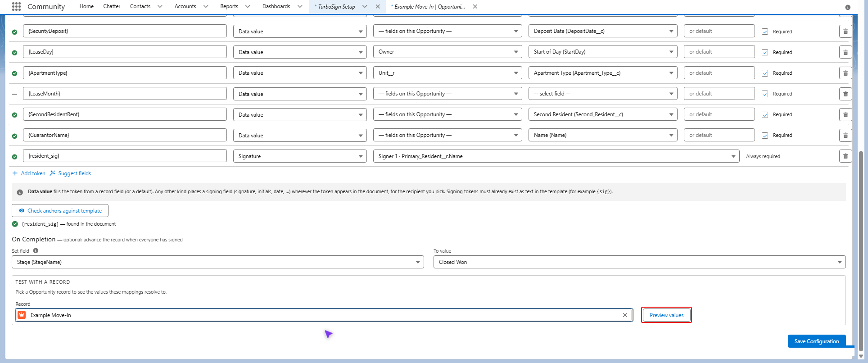Click the Add token link
868x363 pixels.
(x=29, y=173)
